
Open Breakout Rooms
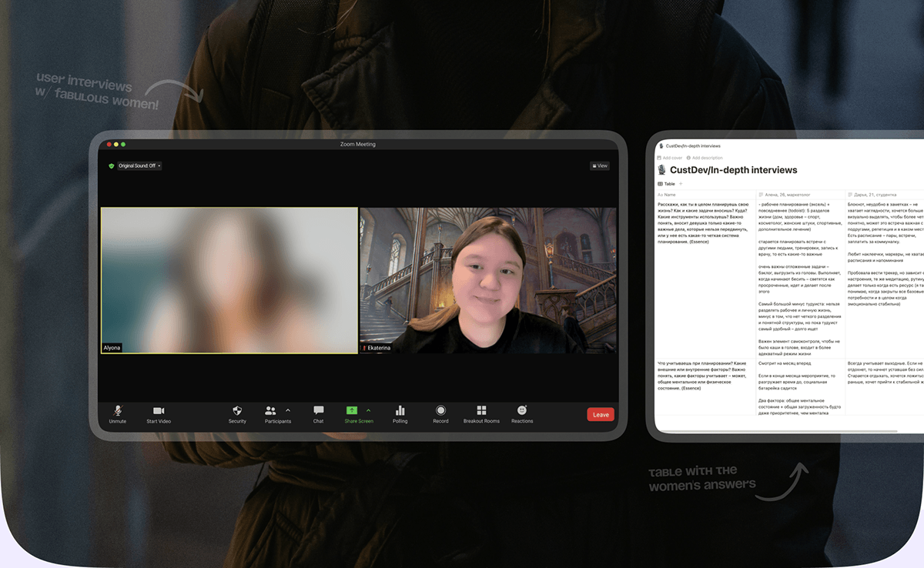(x=481, y=412)
